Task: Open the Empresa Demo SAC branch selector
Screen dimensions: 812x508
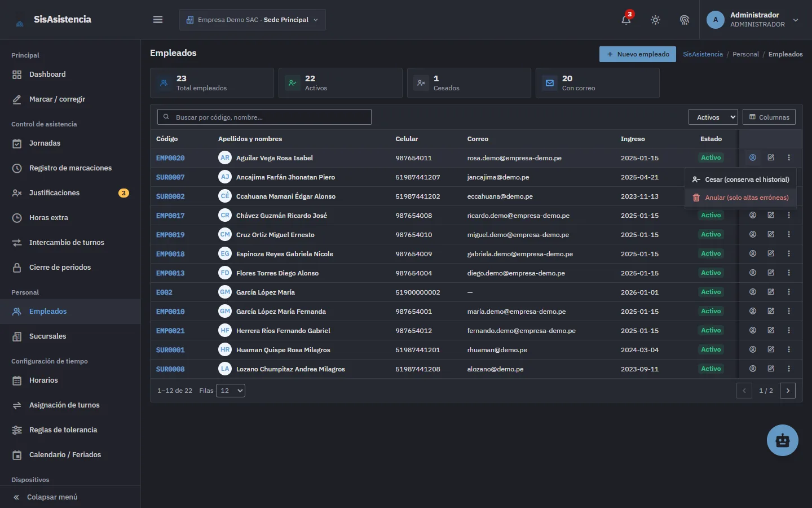Action: pos(253,20)
